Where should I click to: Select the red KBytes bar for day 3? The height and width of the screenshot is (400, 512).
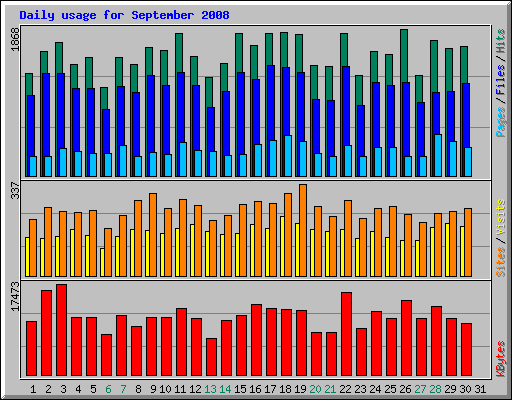[61, 330]
